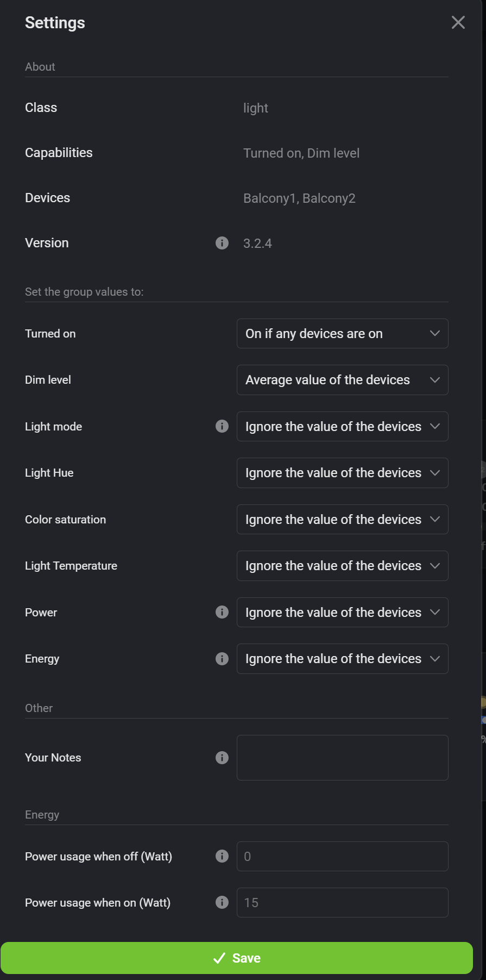The image size is (486, 980).
Task: Expand the Dim level dropdown
Action: coord(342,380)
